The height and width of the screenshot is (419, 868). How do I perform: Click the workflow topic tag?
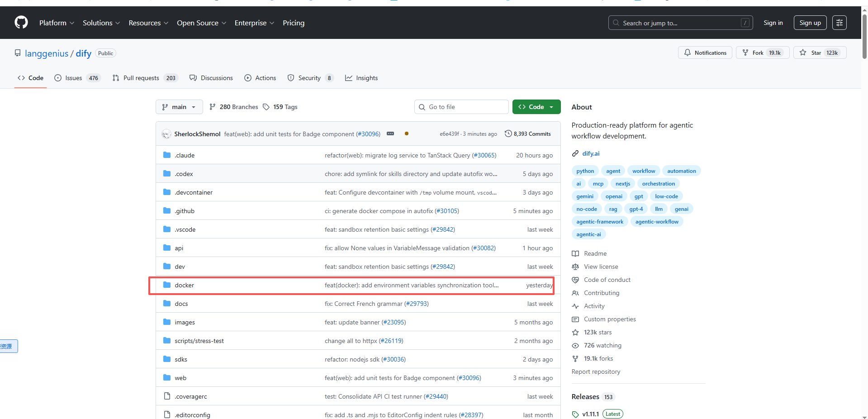[x=644, y=171]
